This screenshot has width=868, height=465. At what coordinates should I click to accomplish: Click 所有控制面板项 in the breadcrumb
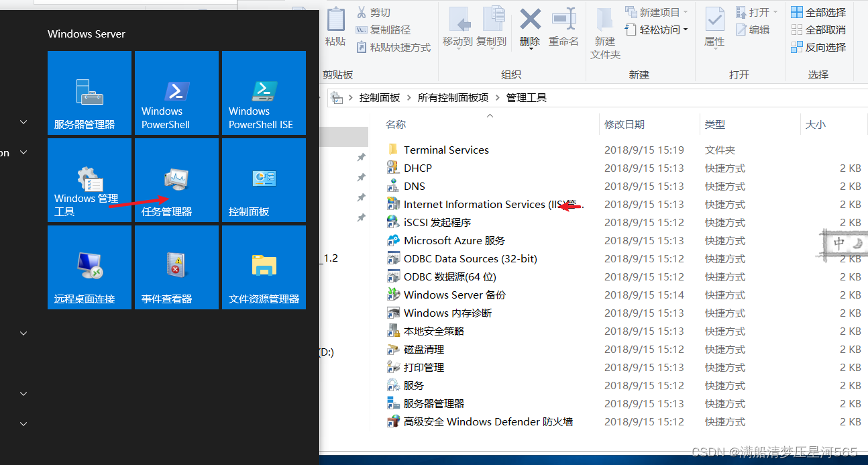pyautogui.click(x=453, y=97)
